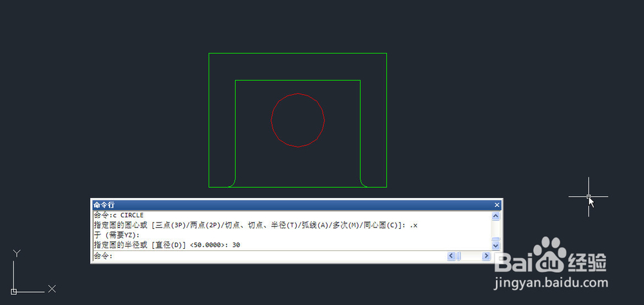Click the horizontal scrollbar thumb in command input
This screenshot has height=305, width=644.
(459, 256)
